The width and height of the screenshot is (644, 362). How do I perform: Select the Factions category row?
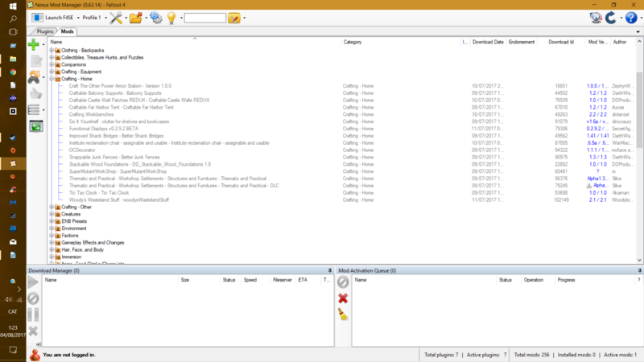tap(70, 236)
